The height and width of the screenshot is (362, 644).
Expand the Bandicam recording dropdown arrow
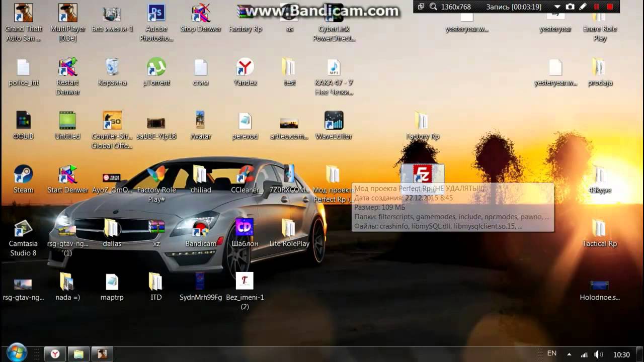(557, 7)
